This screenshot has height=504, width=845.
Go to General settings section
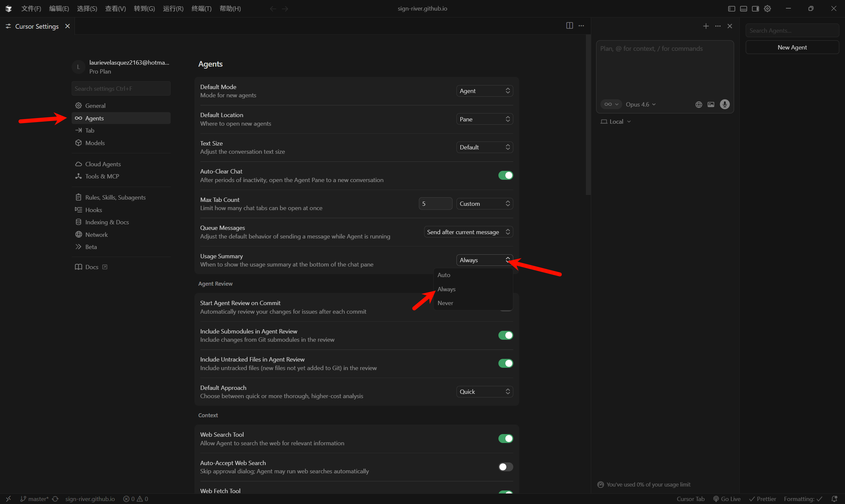tap(121, 106)
